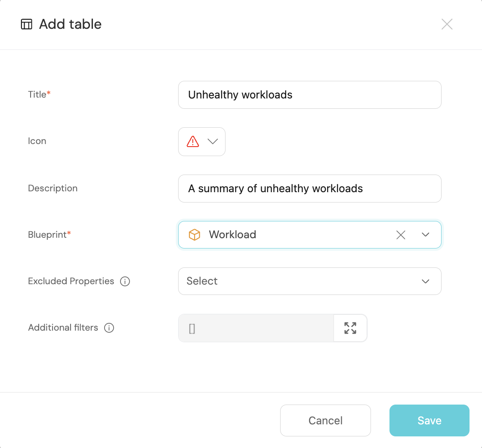The image size is (482, 448).
Task: Click the table icon beside Add table
Action: 27,24
